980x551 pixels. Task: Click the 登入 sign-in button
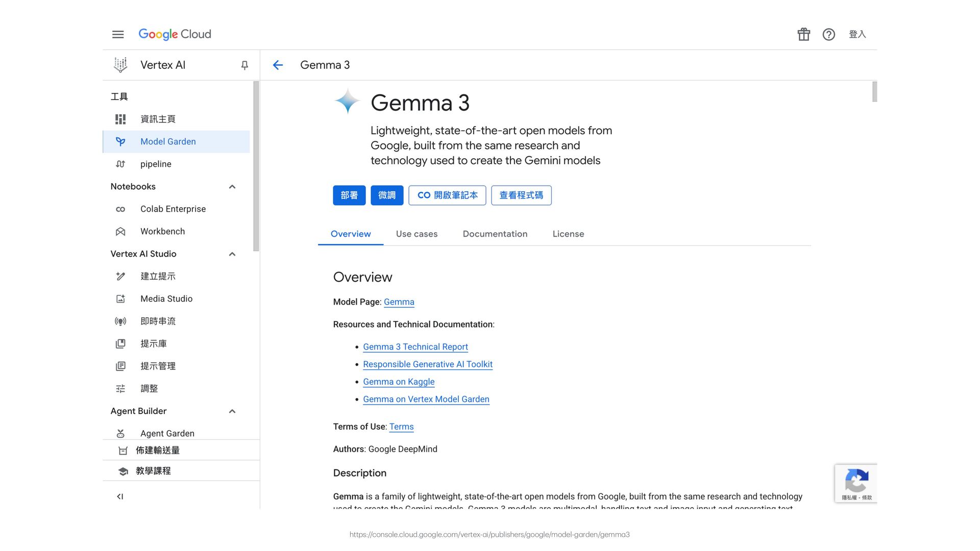857,34
